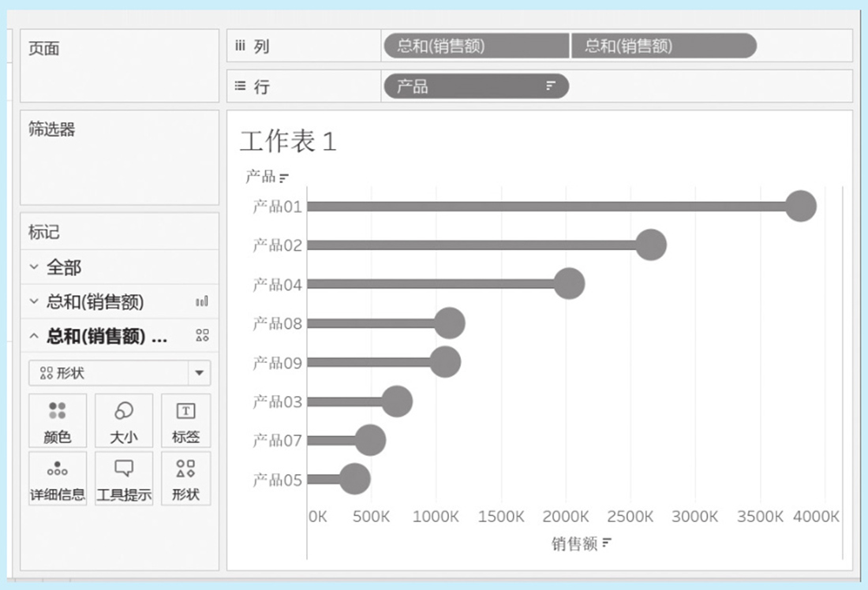Click the Label (标签) marks card icon
This screenshot has height=590, width=868.
tap(185, 420)
